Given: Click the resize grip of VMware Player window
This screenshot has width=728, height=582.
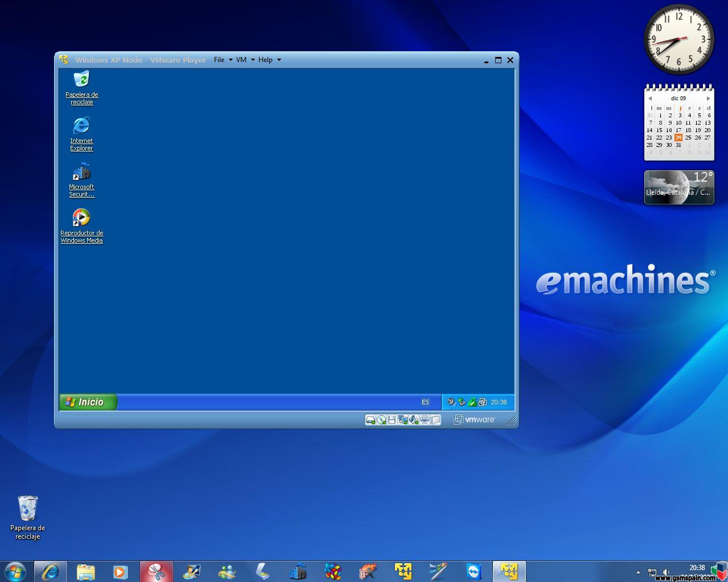Looking at the screenshot, I should [512, 421].
